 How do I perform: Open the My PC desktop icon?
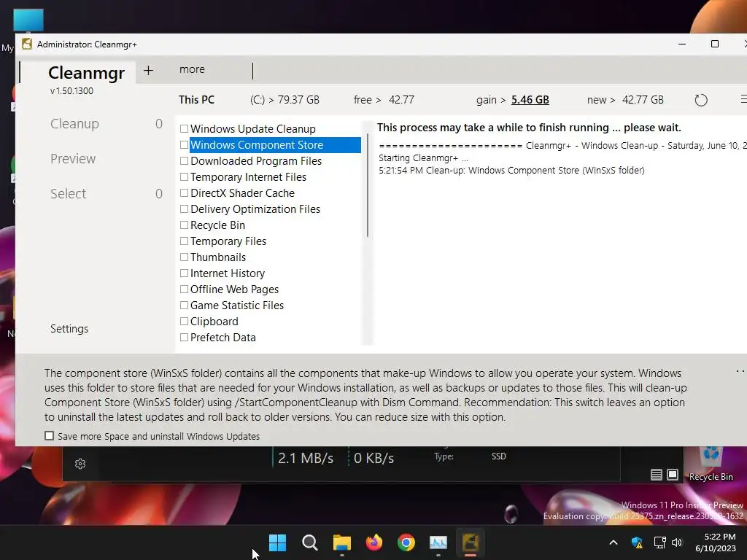pyautogui.click(x=28, y=21)
